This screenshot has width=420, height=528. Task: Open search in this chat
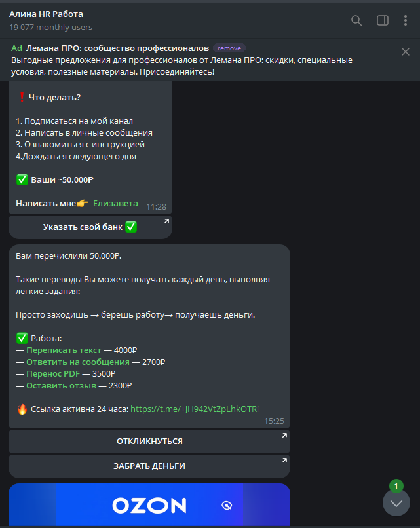[356, 20]
